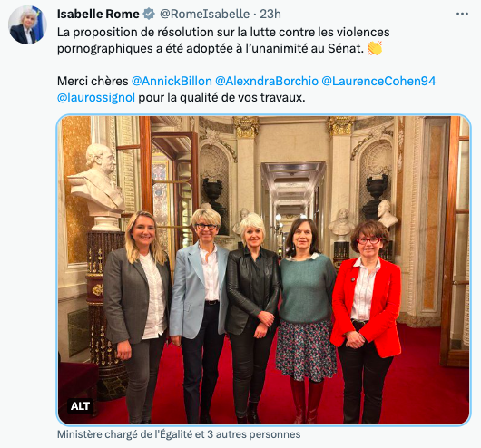481x448 pixels.
Task: Click the verified badge next to Isabelle Rome
Action: (x=150, y=15)
